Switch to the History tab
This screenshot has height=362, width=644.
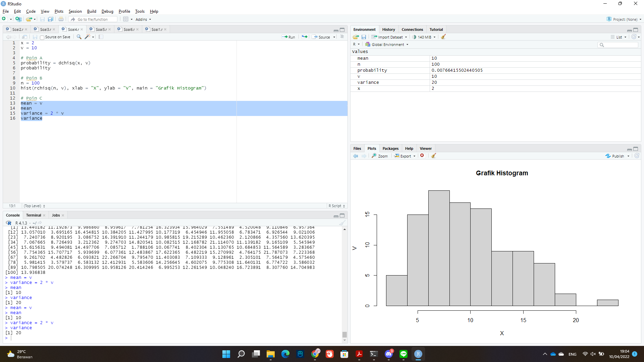coord(388,29)
